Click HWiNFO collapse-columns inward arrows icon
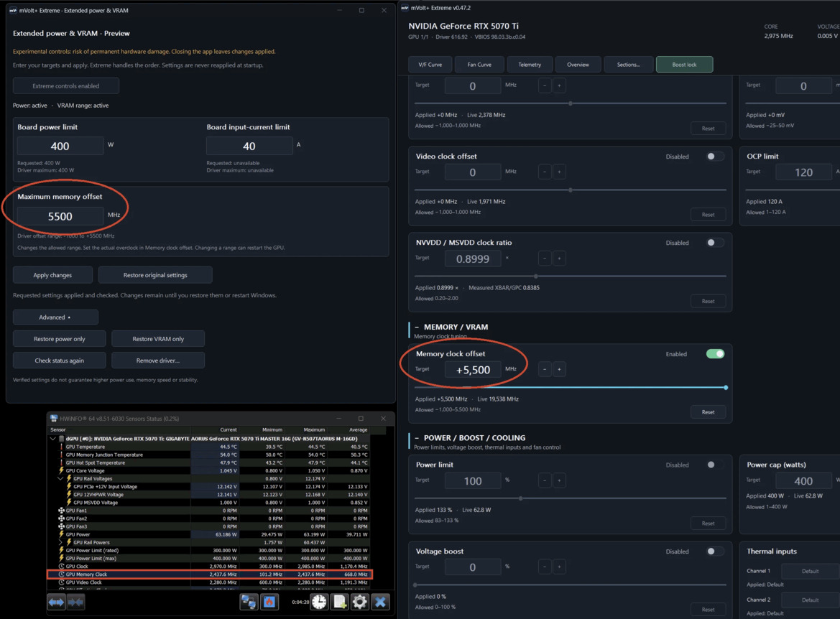 [75, 602]
